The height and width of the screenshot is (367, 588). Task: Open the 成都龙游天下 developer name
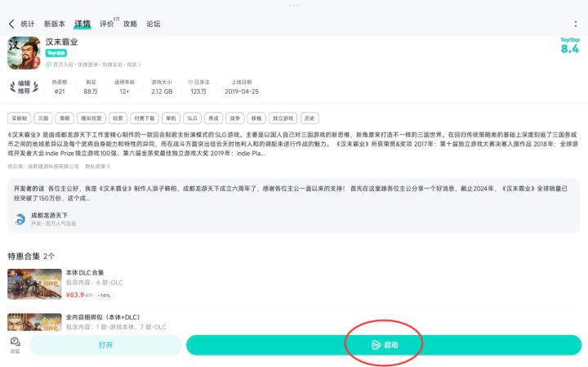coord(49,216)
